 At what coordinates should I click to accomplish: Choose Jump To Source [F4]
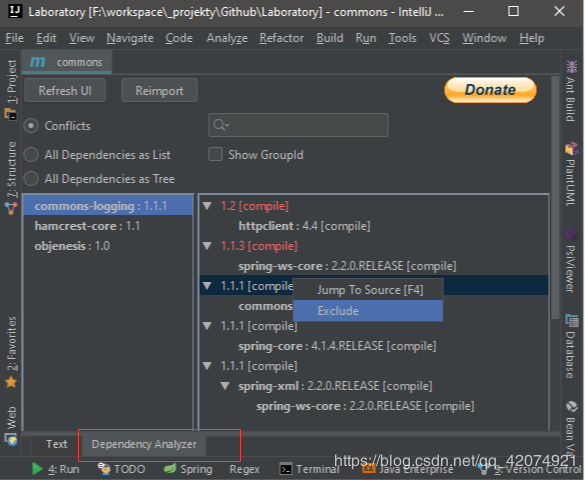[368, 290]
